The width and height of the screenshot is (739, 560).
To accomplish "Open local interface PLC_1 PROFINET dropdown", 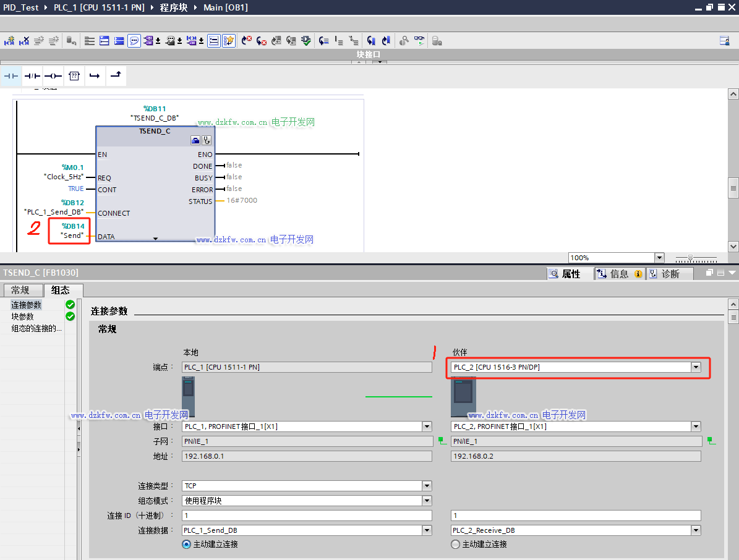I will [x=427, y=426].
